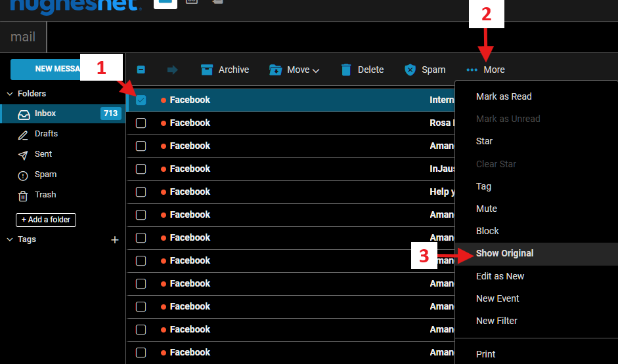618x364 pixels.
Task: Click the Folders section heading
Action: [32, 94]
